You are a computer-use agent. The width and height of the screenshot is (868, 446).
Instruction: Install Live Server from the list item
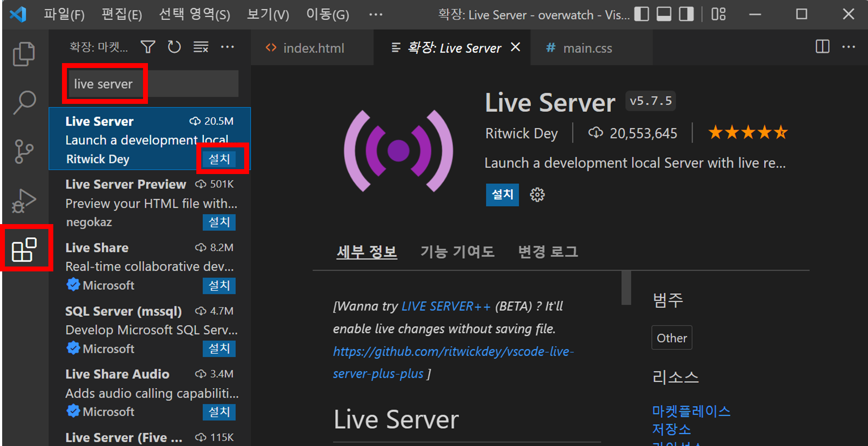(x=219, y=159)
